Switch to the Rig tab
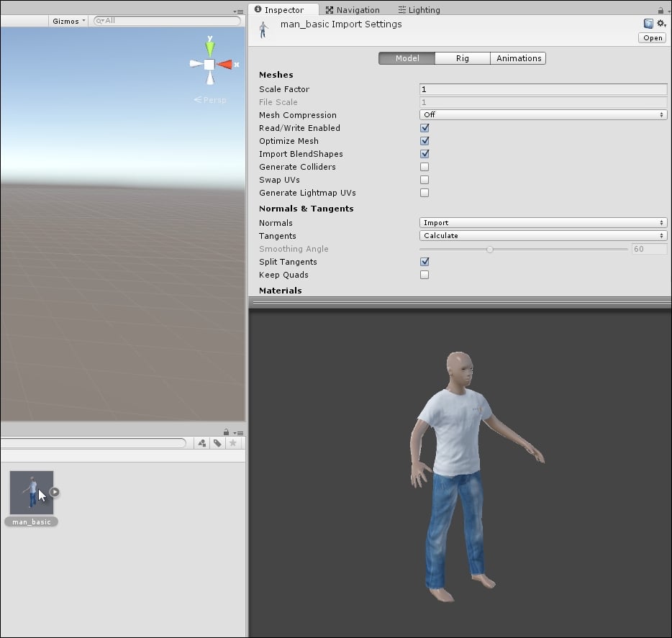Viewport: 672px width, 638px height. pos(462,58)
